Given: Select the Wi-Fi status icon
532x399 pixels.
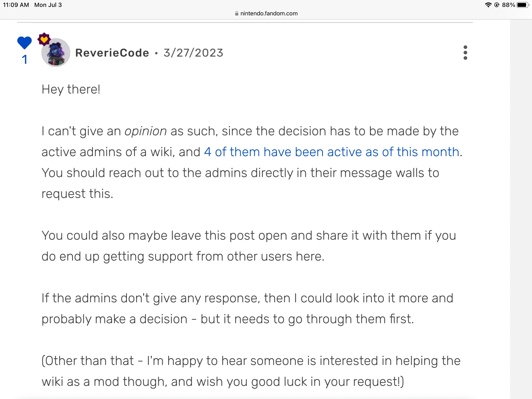Looking at the screenshot, I should (488, 4).
